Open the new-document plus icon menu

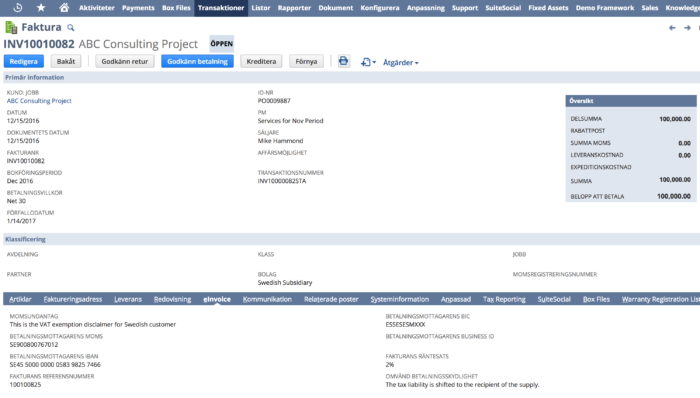[368, 62]
